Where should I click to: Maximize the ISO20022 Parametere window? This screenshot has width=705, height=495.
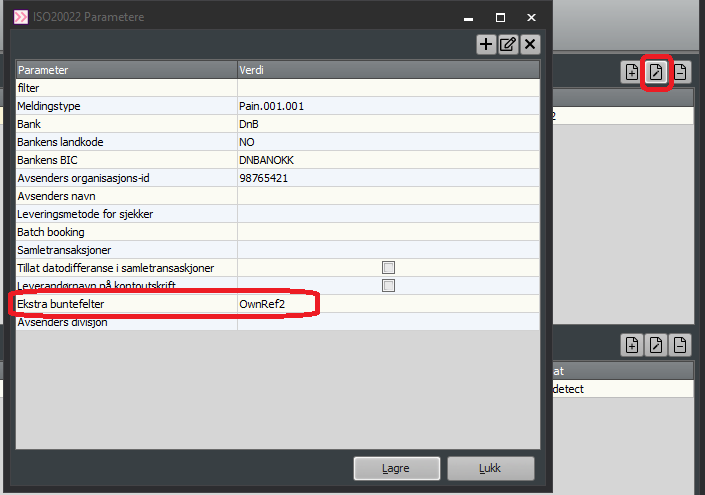point(500,17)
